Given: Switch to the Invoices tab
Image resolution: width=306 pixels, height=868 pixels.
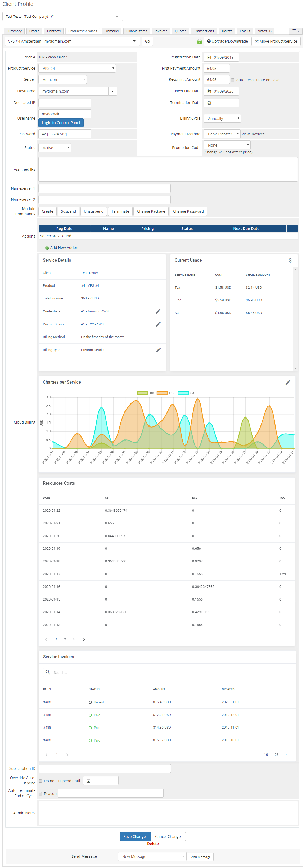Looking at the screenshot, I should coord(161,31).
